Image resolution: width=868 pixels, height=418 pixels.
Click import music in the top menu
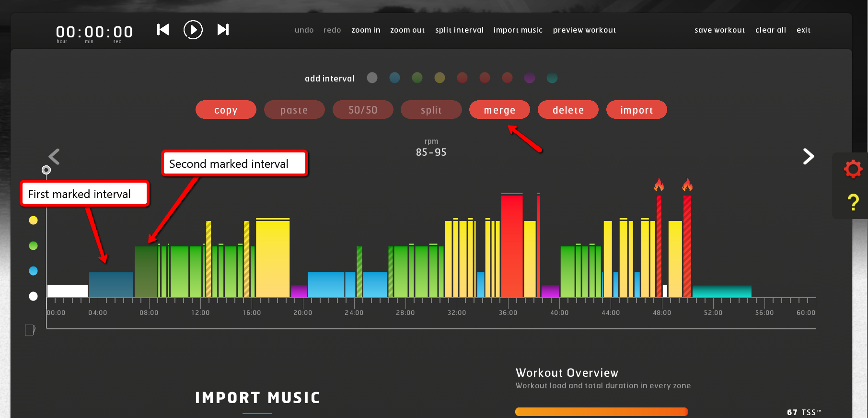(518, 30)
